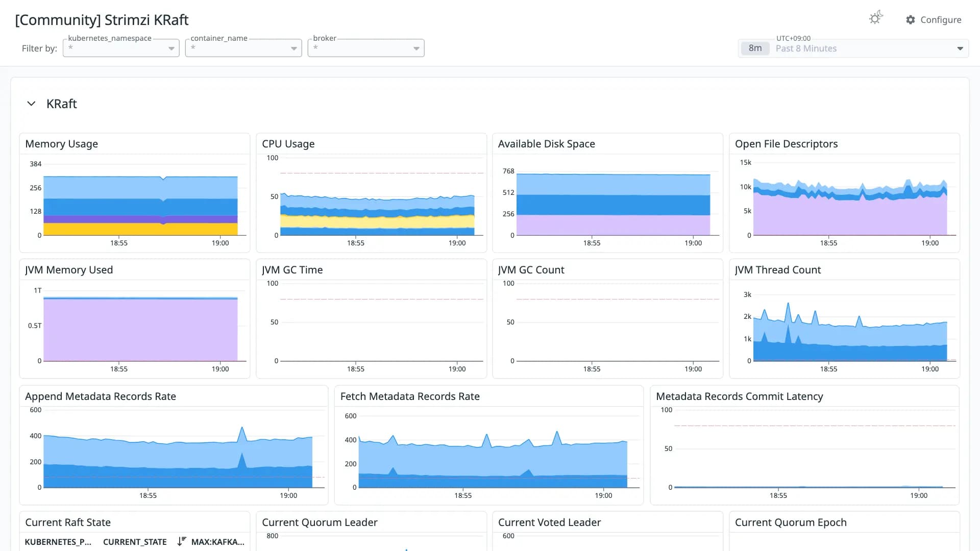Open the broker filter dropdown
The width and height of the screenshot is (980, 551).
366,48
